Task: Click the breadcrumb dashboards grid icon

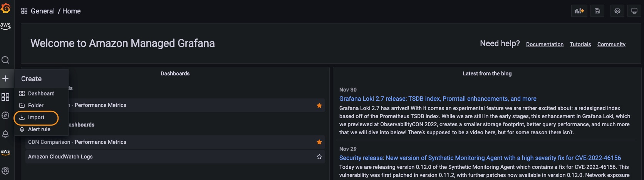Action: (x=24, y=11)
